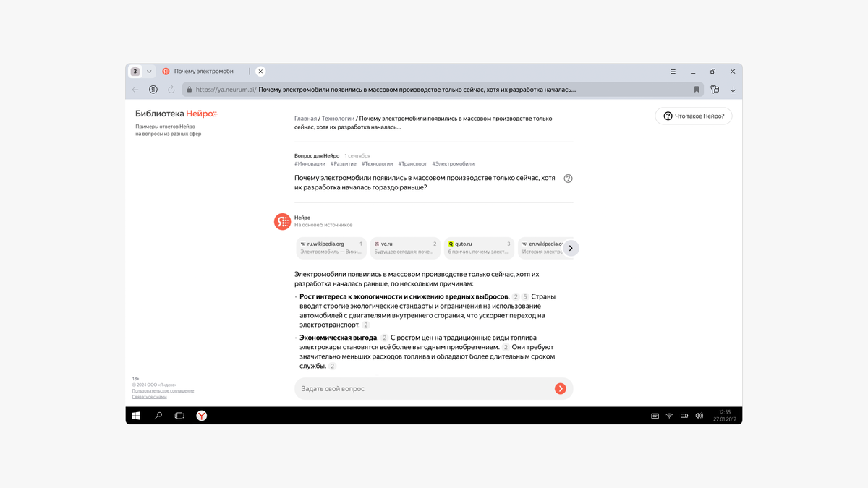Send the question with the red arrow button

[x=561, y=389]
